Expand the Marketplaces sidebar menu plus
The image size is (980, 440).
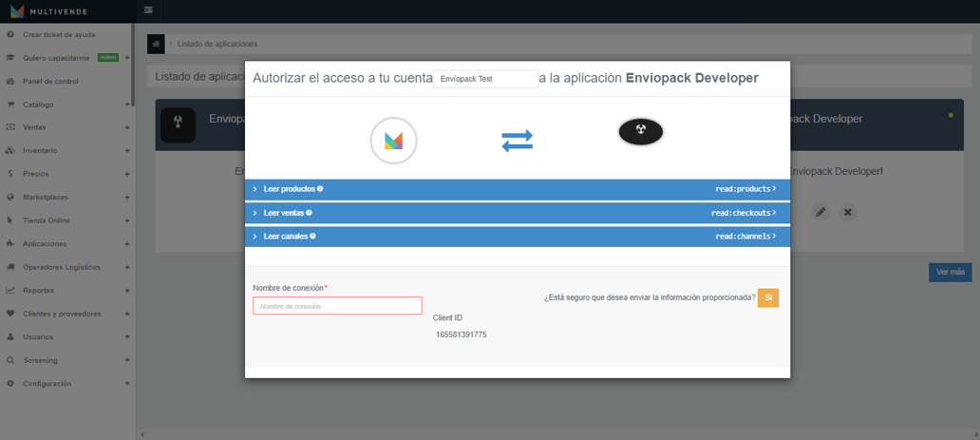127,197
